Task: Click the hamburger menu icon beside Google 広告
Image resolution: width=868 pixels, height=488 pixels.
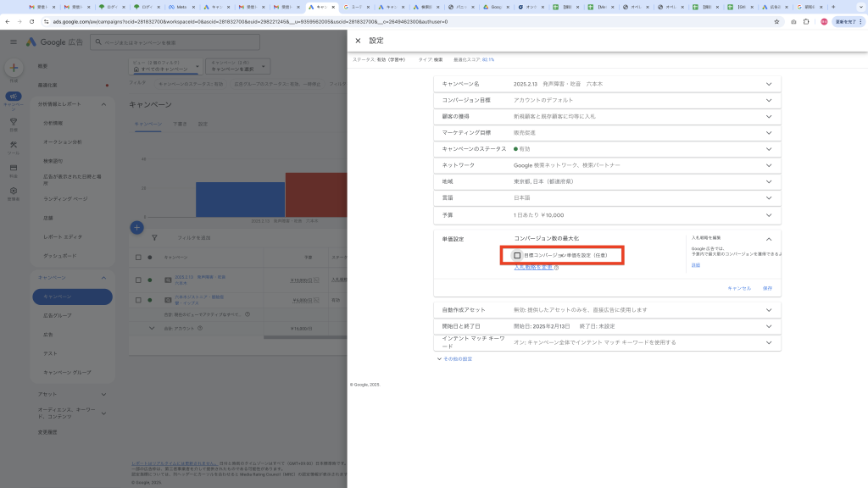Action: (x=14, y=42)
